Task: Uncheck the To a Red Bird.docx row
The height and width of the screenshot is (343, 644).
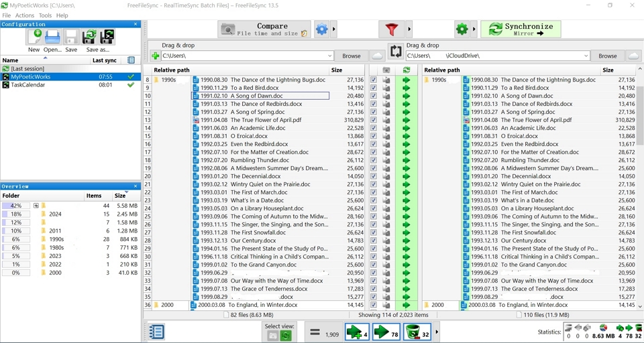Action: (374, 88)
